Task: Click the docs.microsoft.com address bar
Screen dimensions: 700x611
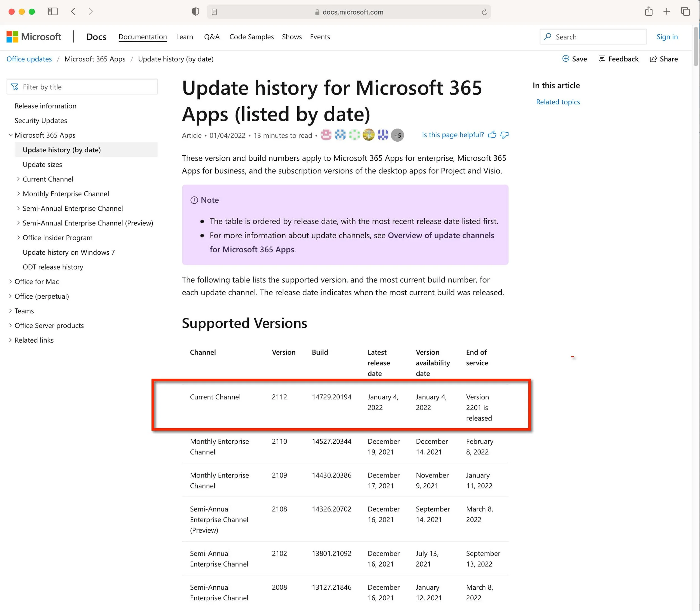Action: click(349, 12)
